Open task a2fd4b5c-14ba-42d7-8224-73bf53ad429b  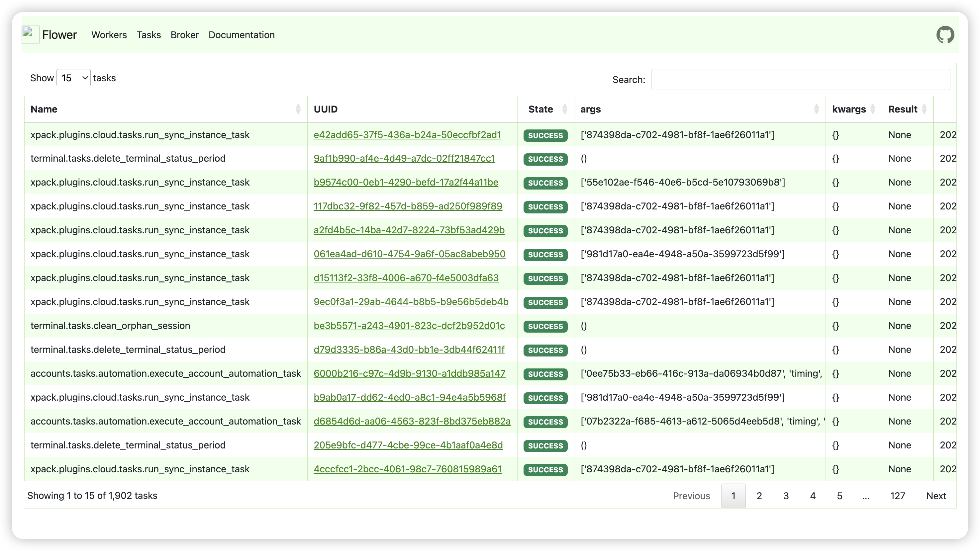(x=409, y=230)
